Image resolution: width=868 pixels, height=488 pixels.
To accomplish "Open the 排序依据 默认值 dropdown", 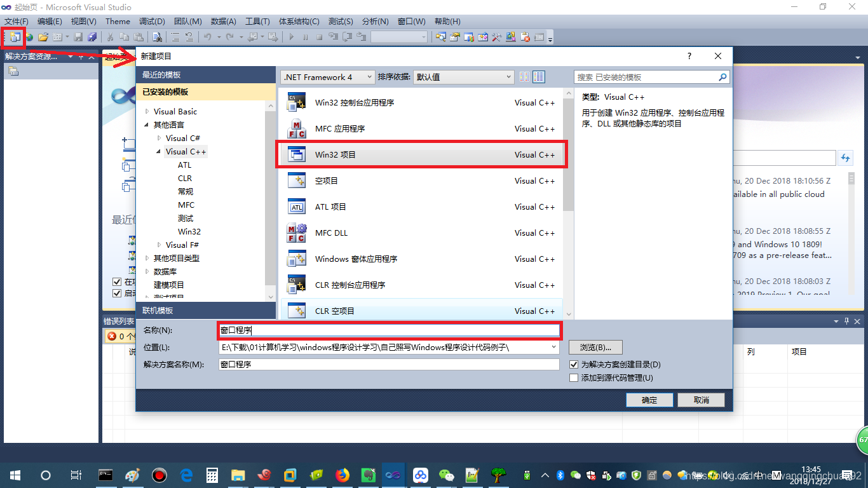I will point(463,77).
